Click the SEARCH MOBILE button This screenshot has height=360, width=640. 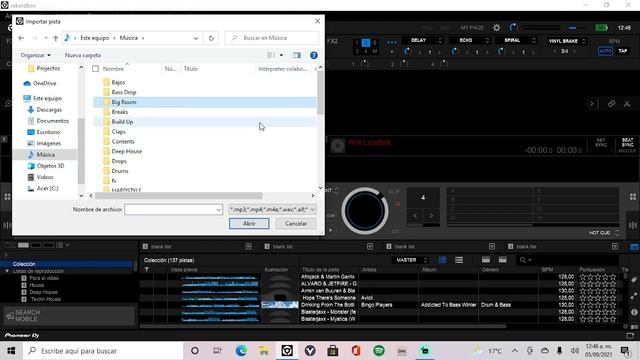pos(69,316)
